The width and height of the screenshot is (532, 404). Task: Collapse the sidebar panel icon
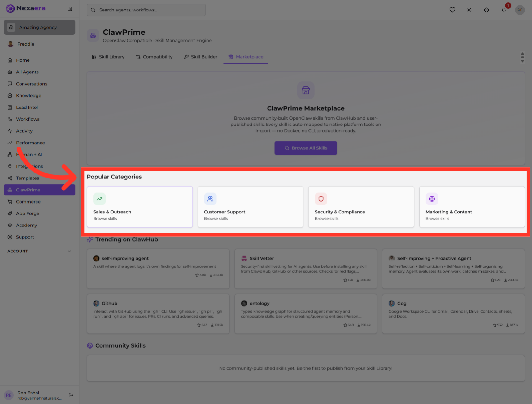(70, 9)
